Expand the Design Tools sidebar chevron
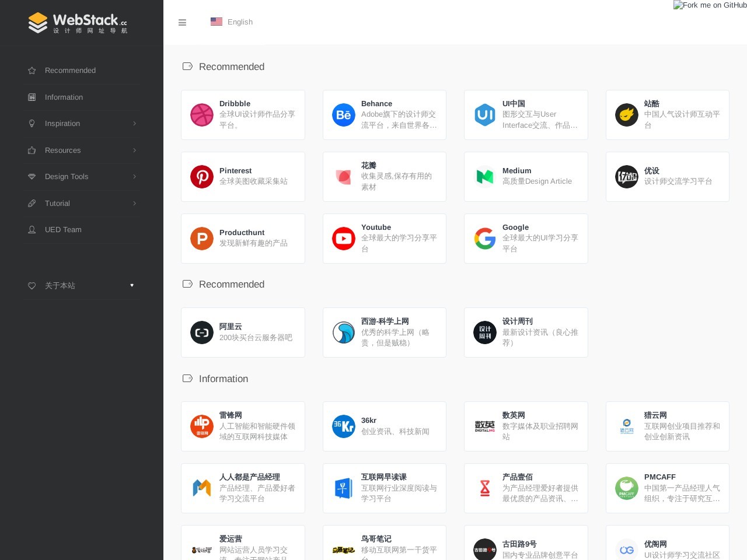Screen dimensions: 747x560 coord(134,177)
